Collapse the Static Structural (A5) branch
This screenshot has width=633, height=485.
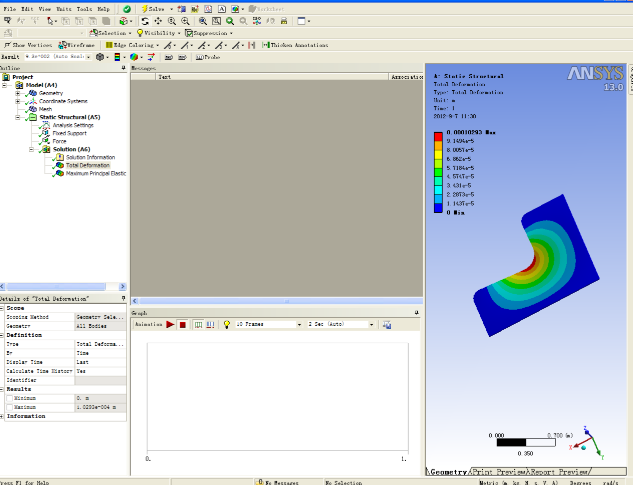[19, 117]
